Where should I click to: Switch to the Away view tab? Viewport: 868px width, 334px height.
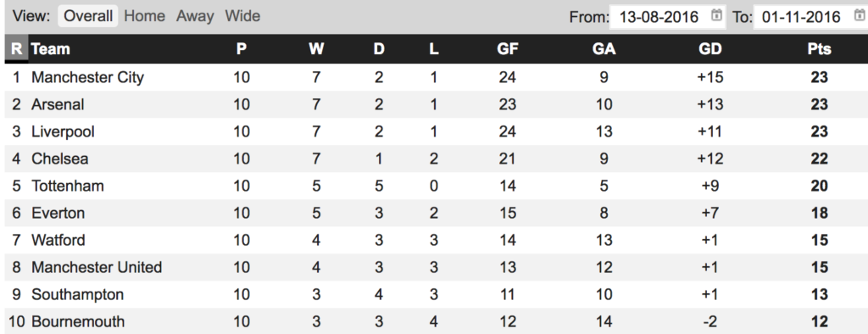(x=195, y=16)
